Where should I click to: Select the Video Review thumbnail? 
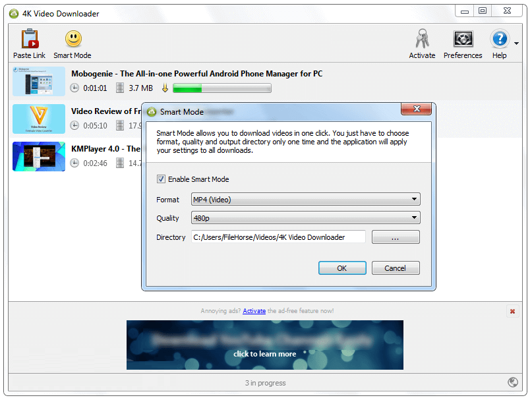(x=39, y=119)
